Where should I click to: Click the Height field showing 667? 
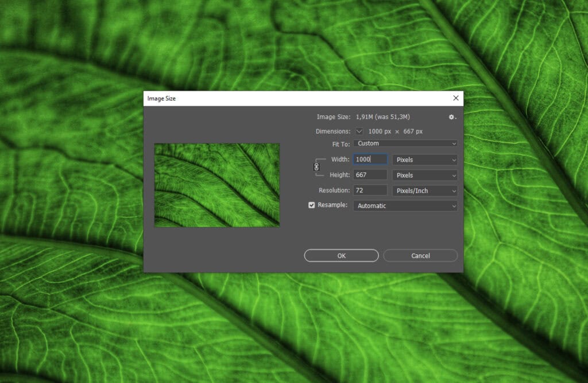pyautogui.click(x=369, y=175)
